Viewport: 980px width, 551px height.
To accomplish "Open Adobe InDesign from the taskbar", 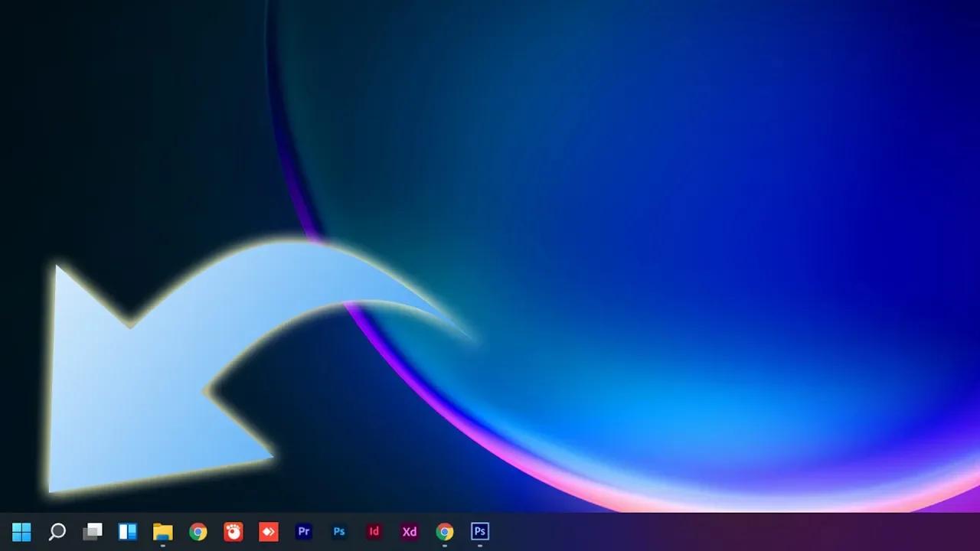I will [374, 531].
